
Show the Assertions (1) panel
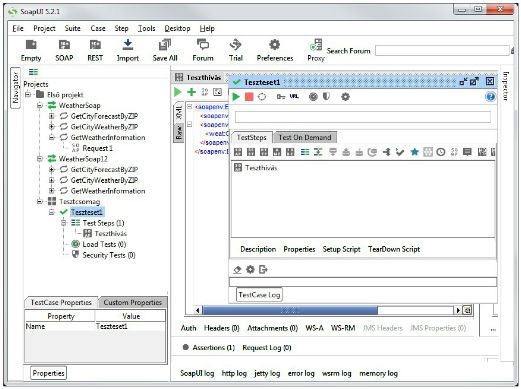[x=209, y=347]
